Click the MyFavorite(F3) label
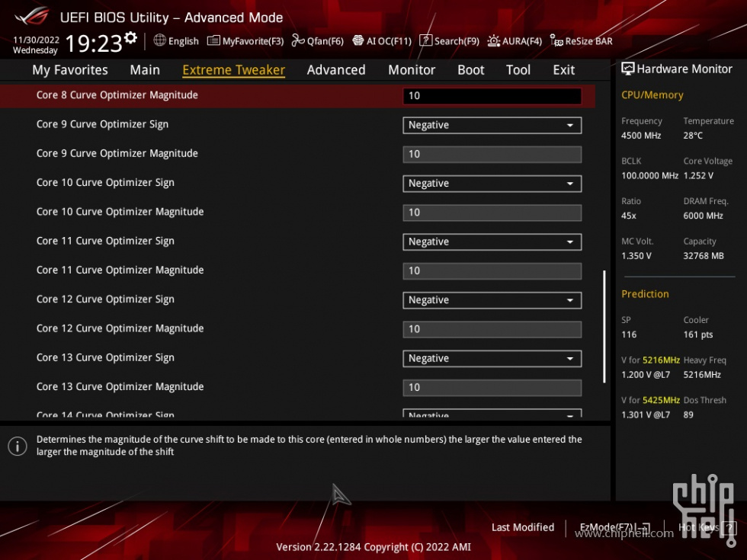The height and width of the screenshot is (560, 747). coord(253,41)
